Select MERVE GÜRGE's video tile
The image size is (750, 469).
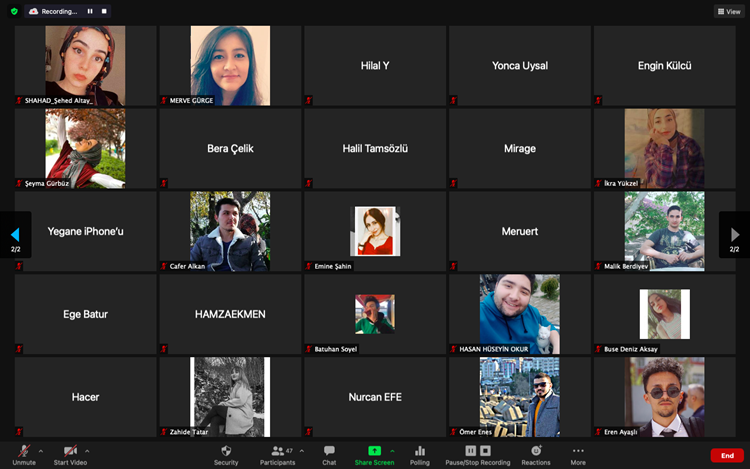230,65
